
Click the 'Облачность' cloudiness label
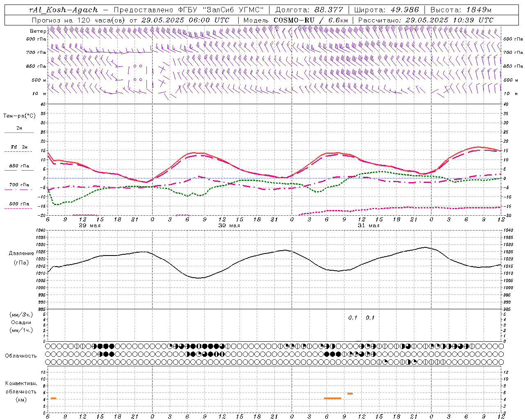(x=21, y=356)
